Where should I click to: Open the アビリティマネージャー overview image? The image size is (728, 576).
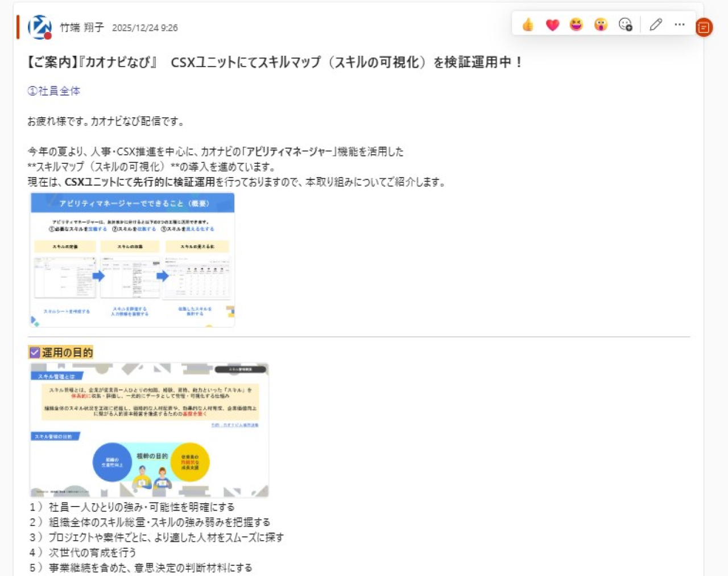coord(133,260)
